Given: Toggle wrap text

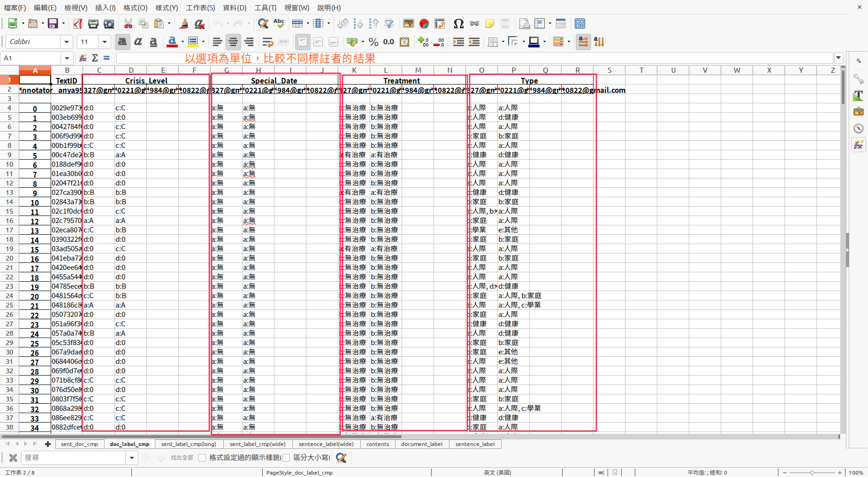Looking at the screenshot, I should pos(268,42).
